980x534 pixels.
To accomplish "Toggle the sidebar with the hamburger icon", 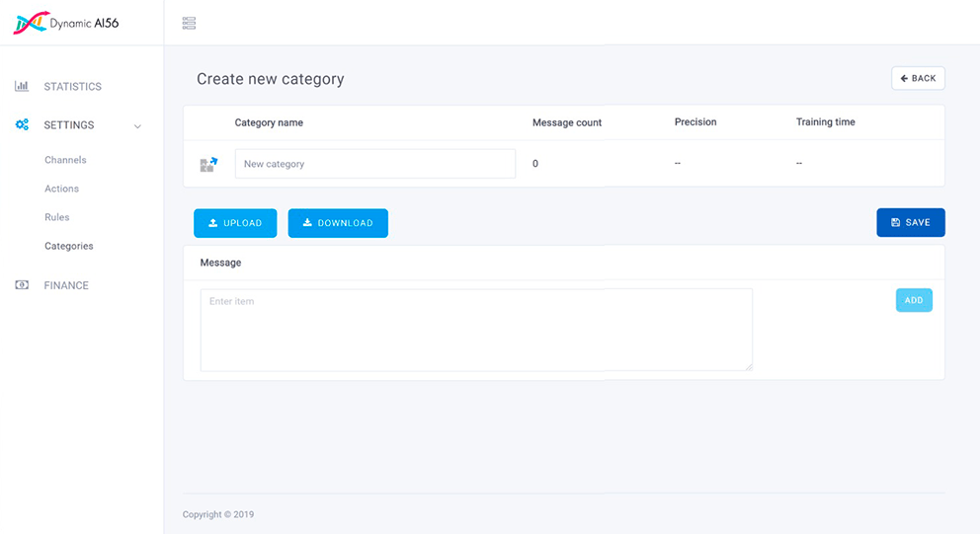I will pyautogui.click(x=189, y=23).
